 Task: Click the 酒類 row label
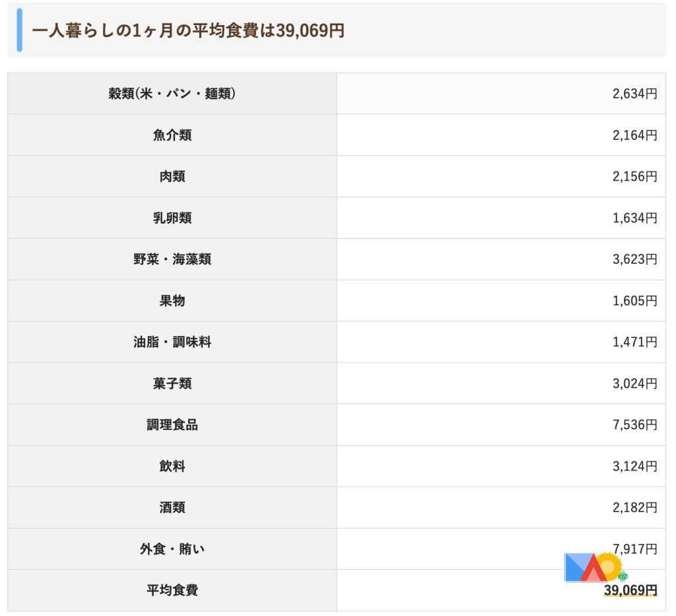(x=172, y=508)
